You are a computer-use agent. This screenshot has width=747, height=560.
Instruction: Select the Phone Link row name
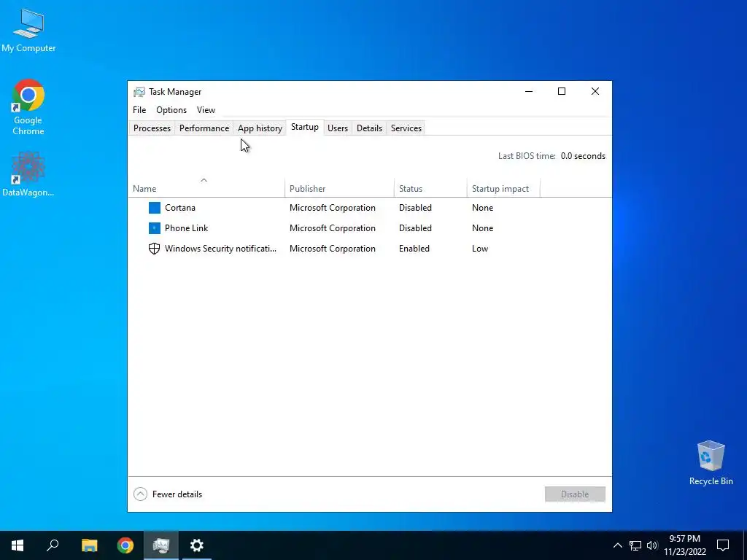186,228
